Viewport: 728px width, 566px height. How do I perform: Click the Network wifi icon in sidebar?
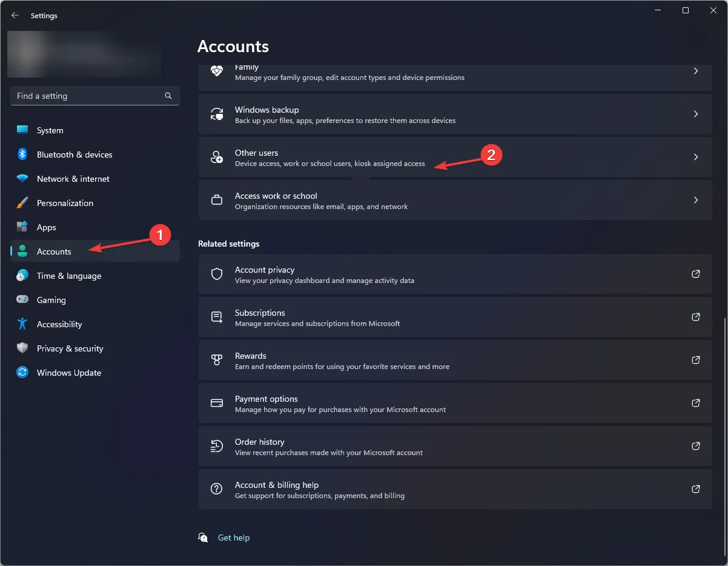[22, 179]
